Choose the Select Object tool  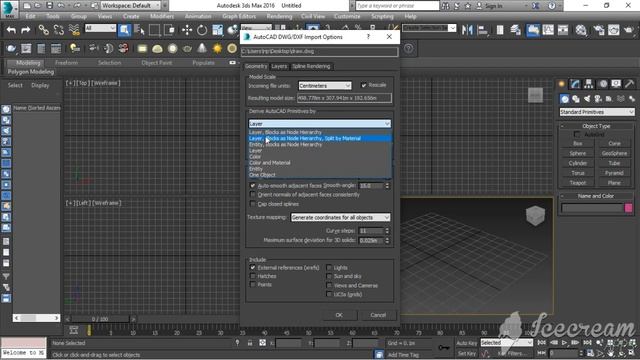tap(124, 30)
